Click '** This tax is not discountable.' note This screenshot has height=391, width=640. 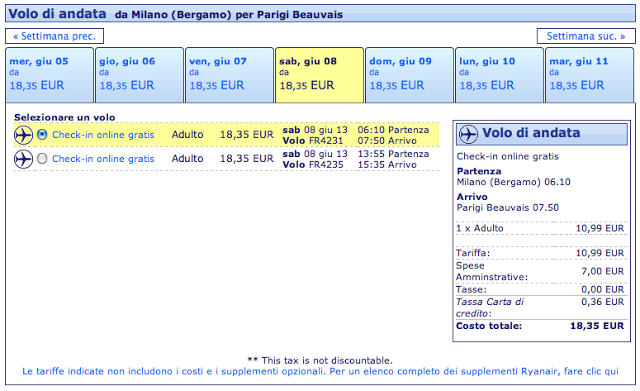(x=320, y=360)
